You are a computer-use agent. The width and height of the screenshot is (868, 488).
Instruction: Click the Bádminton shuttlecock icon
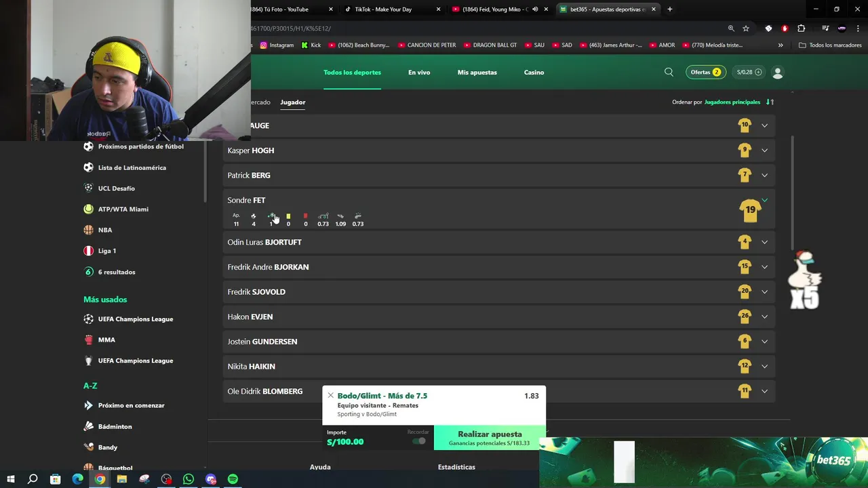pyautogui.click(x=88, y=426)
